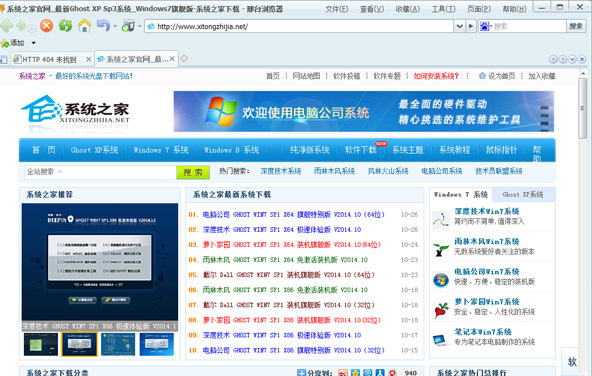Click the selected second slideshow thumbnail
The height and width of the screenshot is (376, 592).
click(79, 344)
